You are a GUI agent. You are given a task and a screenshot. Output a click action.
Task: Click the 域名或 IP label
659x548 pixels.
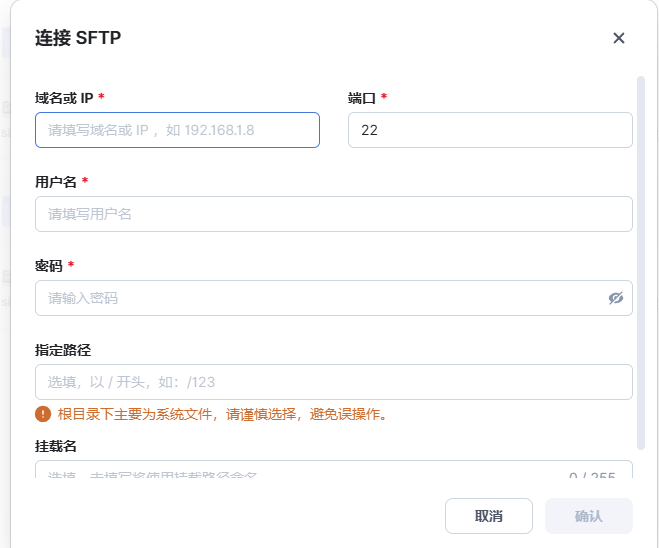[x=64, y=98]
